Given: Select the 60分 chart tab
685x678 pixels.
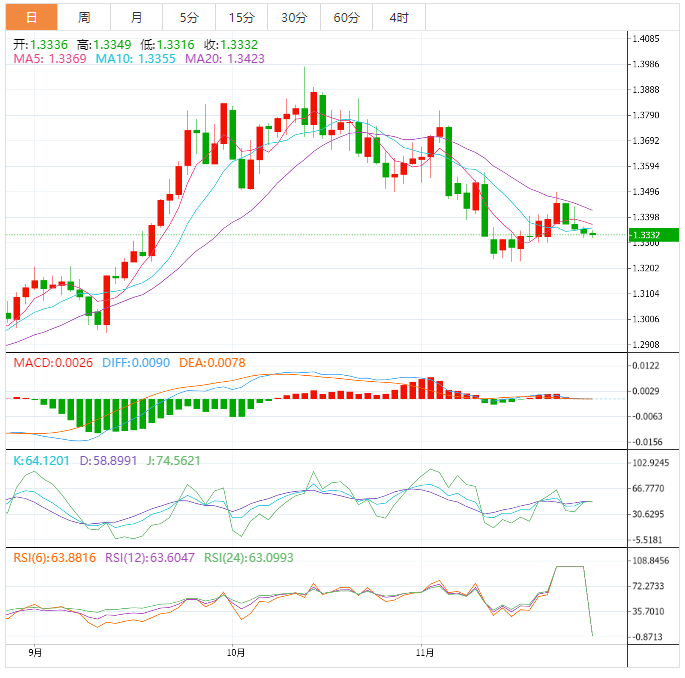Looking at the screenshot, I should pyautogui.click(x=346, y=17).
